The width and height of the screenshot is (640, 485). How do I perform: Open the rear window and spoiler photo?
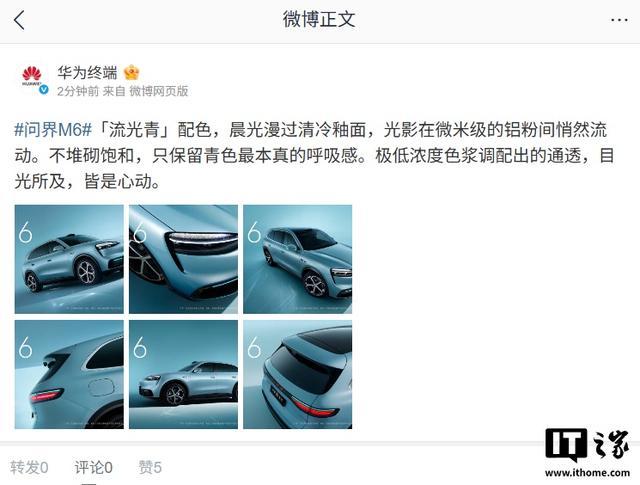pos(298,374)
